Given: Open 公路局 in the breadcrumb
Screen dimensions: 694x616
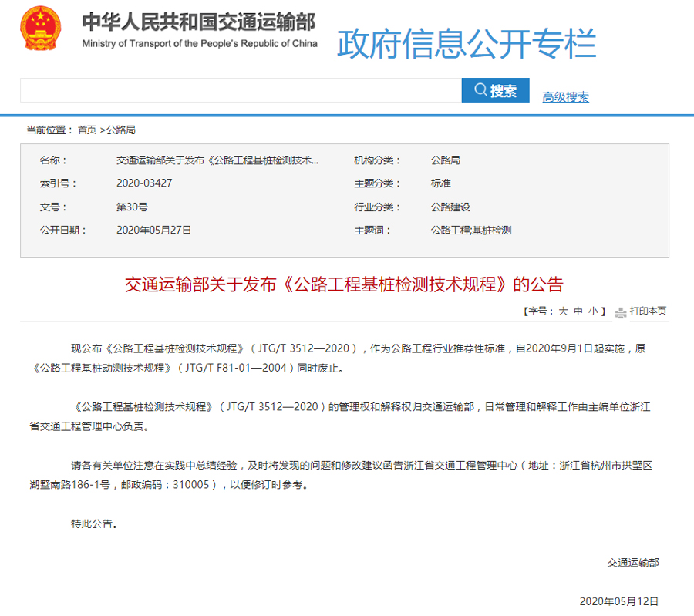Looking at the screenshot, I should [x=121, y=130].
